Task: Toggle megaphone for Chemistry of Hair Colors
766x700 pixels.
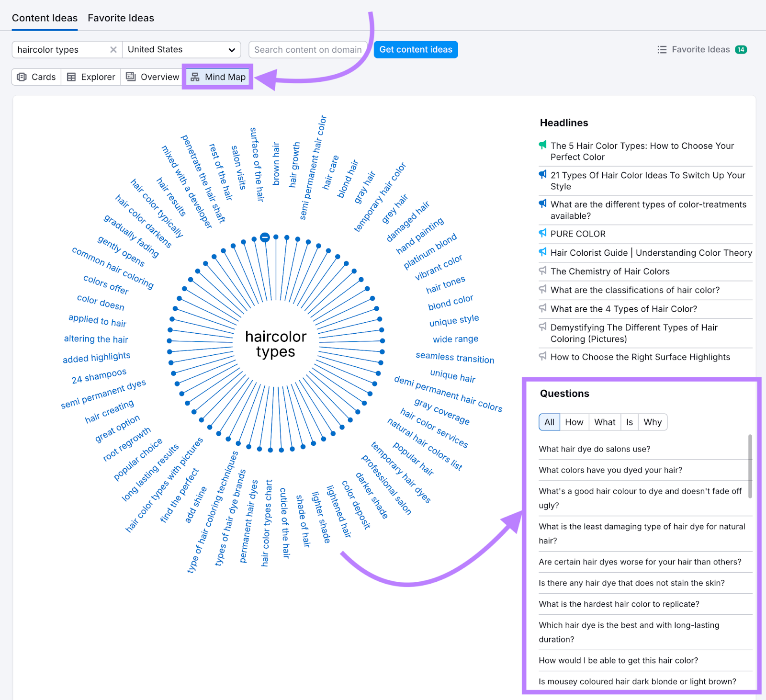Action: [542, 271]
